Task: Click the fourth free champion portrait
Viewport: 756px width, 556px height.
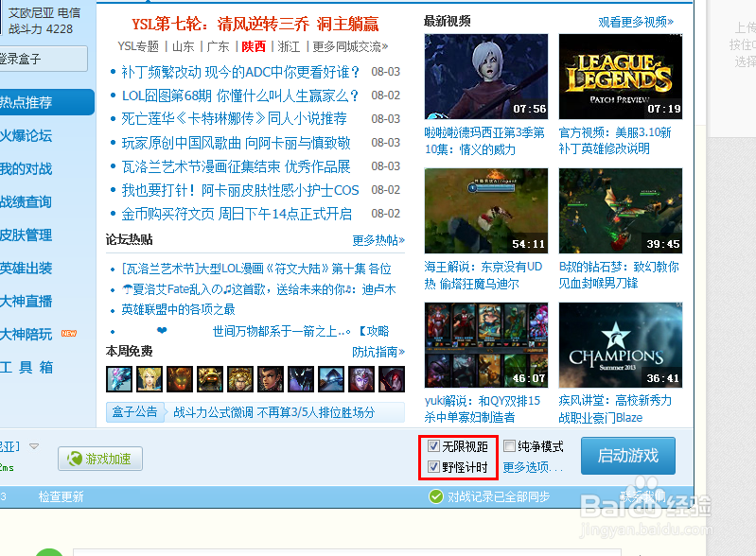Action: tap(210, 378)
